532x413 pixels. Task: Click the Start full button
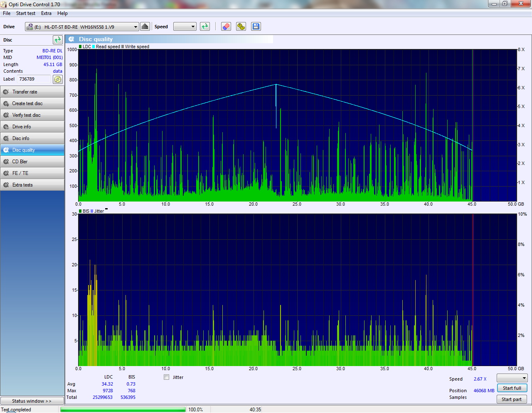pyautogui.click(x=512, y=388)
